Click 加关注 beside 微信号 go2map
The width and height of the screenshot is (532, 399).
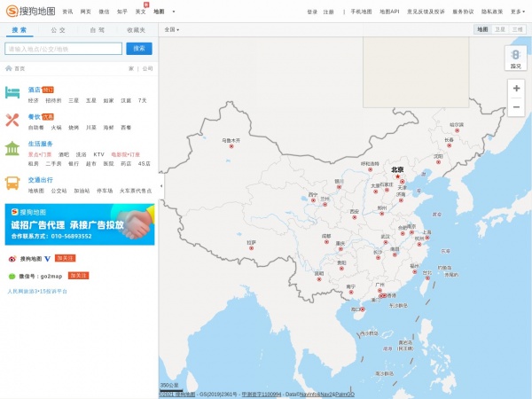tap(78, 276)
